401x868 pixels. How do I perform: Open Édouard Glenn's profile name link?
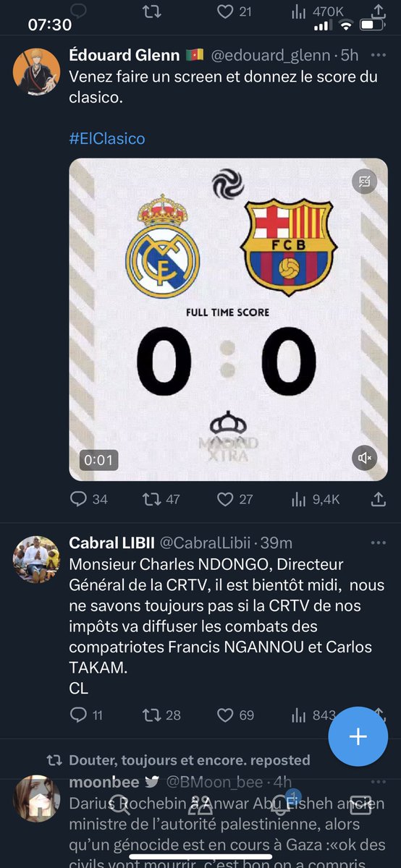[126, 55]
